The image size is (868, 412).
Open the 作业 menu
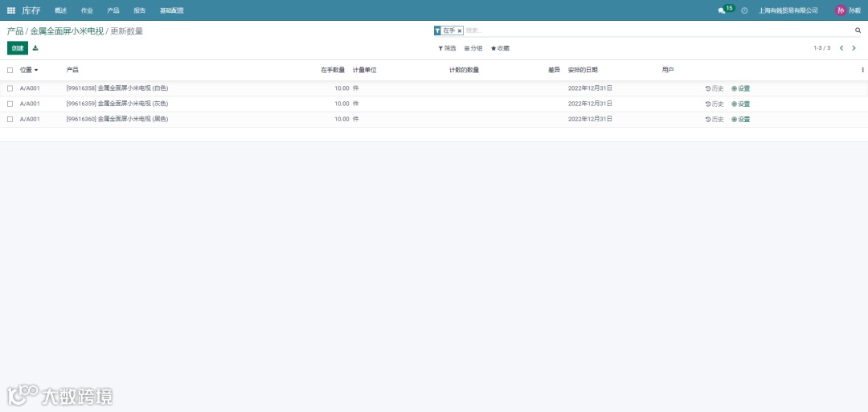(87, 10)
